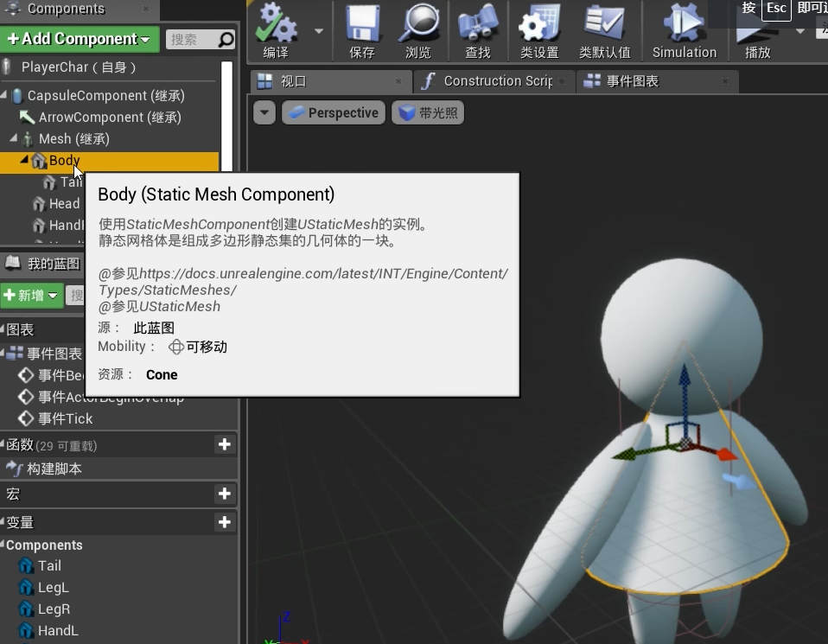Click the Components panel search field
828x644 pixels.
(x=188, y=40)
